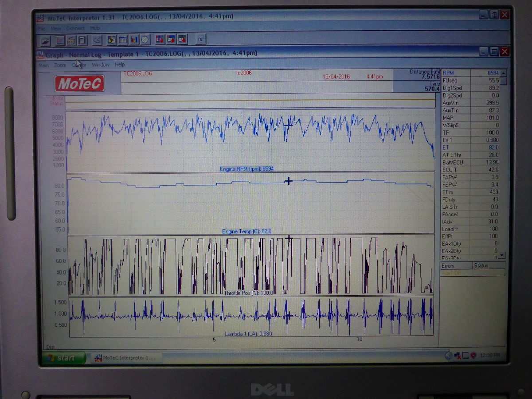532x399 pixels.
Task: Click the MoTeC Interpreter title bar icon
Action: tap(40, 18)
